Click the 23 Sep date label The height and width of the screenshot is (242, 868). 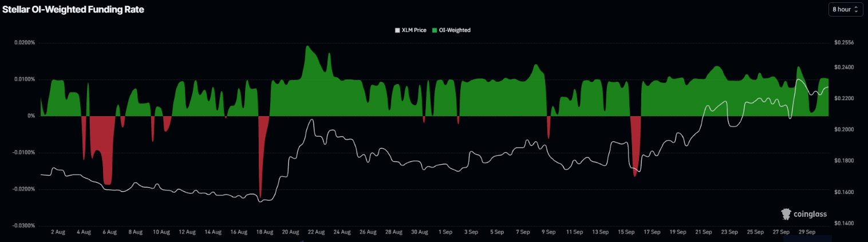click(729, 233)
